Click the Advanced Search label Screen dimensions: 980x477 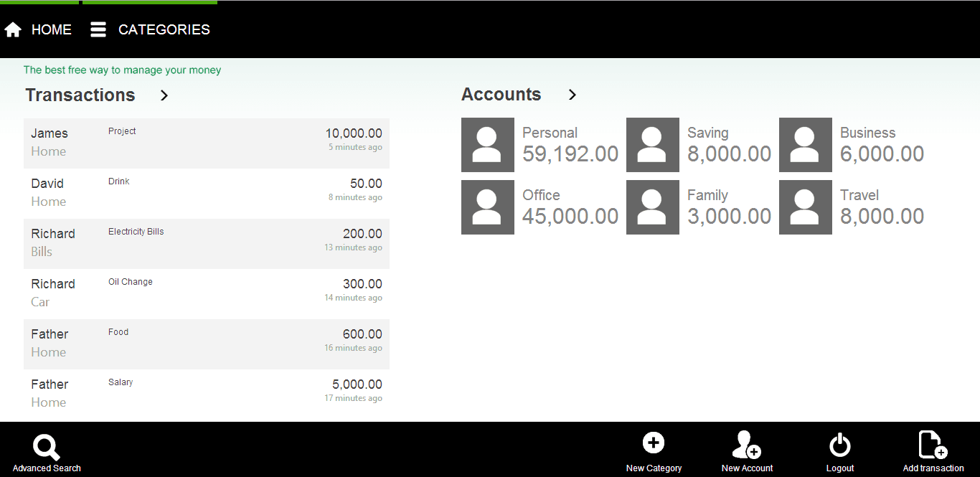[x=47, y=468]
